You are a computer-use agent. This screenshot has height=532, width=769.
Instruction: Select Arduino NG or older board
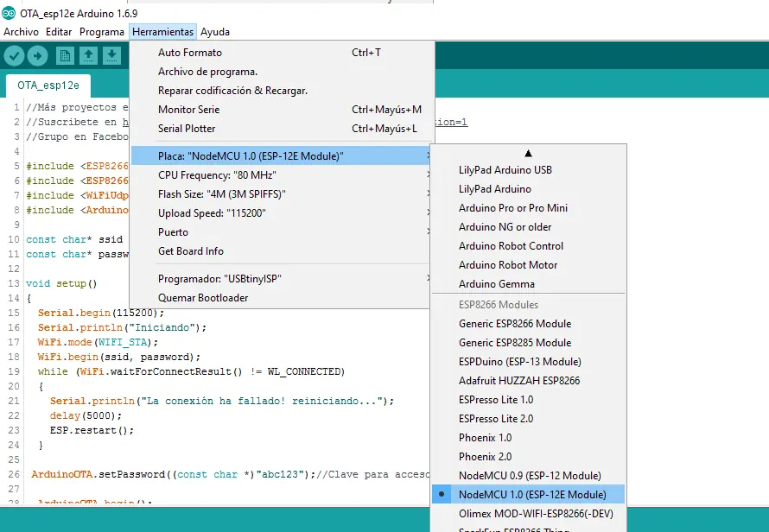pos(528,227)
